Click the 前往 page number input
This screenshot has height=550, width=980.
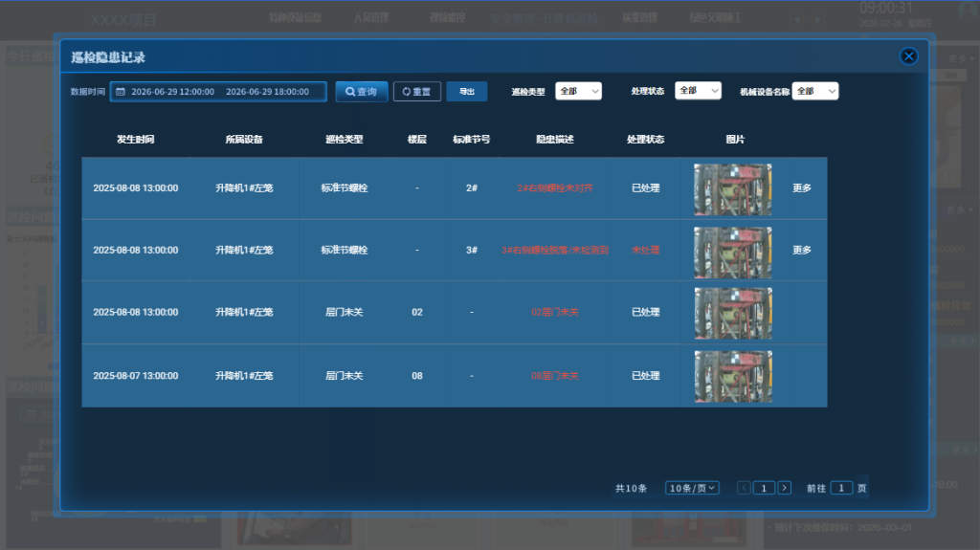(x=841, y=488)
